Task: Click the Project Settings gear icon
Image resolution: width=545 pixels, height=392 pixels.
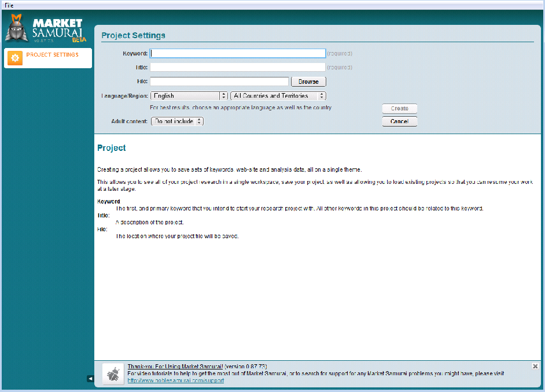Action: 15,58
